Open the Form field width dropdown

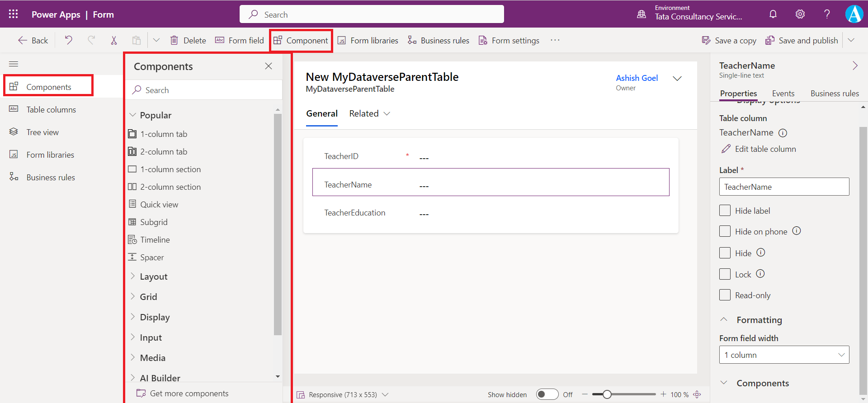(784, 355)
